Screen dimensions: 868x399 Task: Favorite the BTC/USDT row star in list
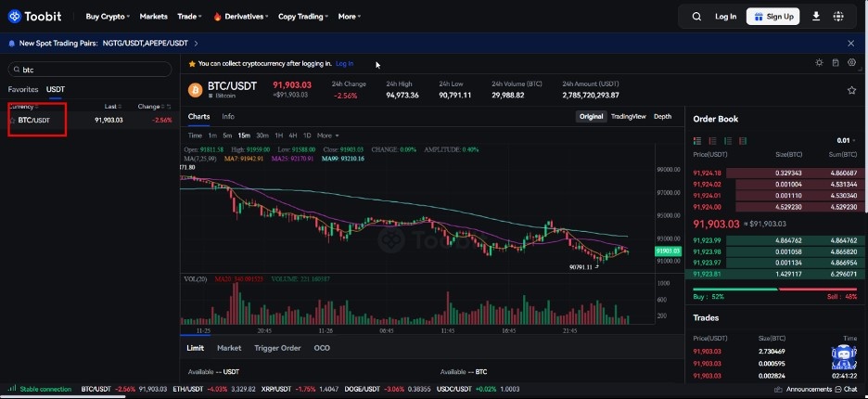(x=12, y=121)
